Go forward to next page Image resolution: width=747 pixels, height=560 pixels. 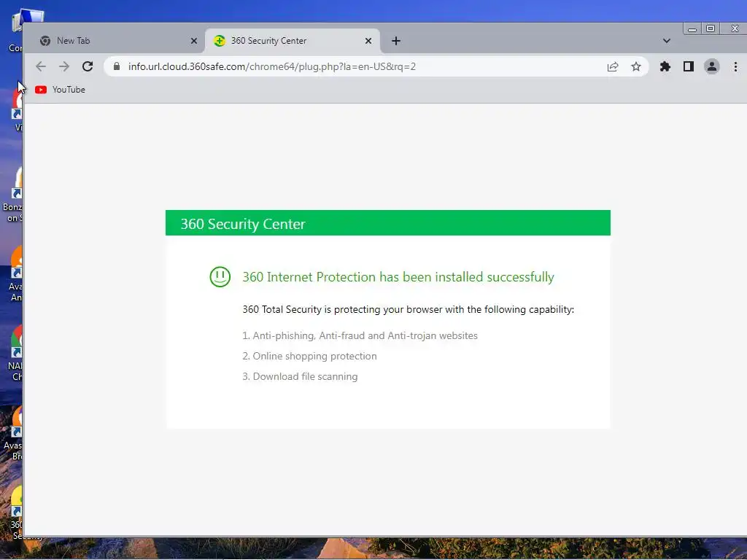tap(64, 66)
